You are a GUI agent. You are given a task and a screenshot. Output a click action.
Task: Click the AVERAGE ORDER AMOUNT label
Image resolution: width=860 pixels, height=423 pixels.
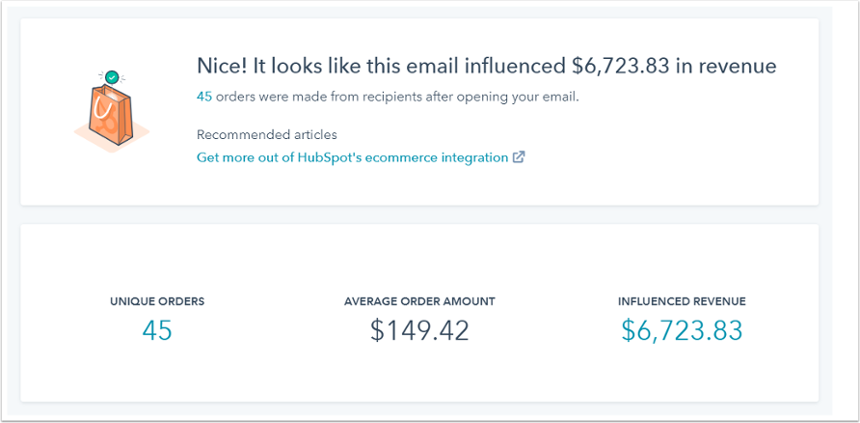pyautogui.click(x=419, y=301)
